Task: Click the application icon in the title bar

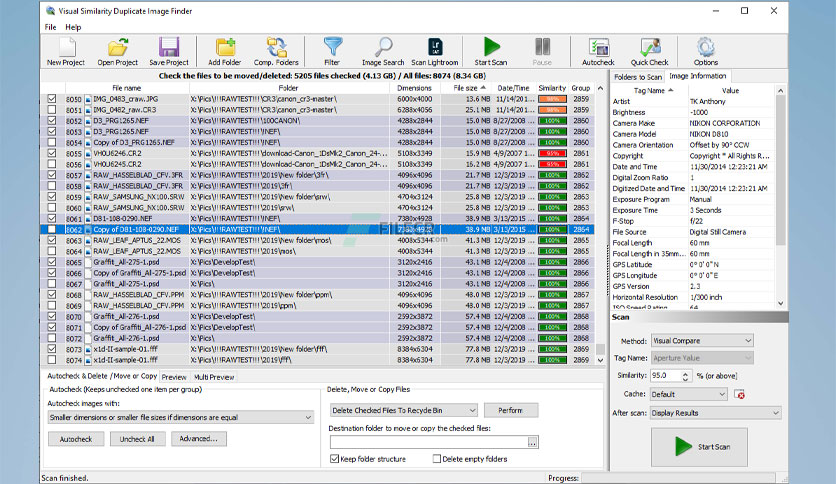Action: point(51,11)
